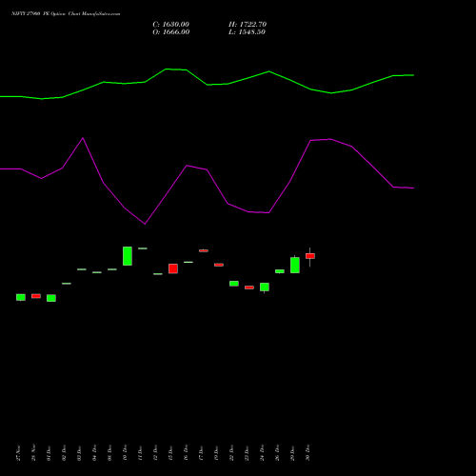Click the last red candle for 30 Dec

[x=310, y=256]
